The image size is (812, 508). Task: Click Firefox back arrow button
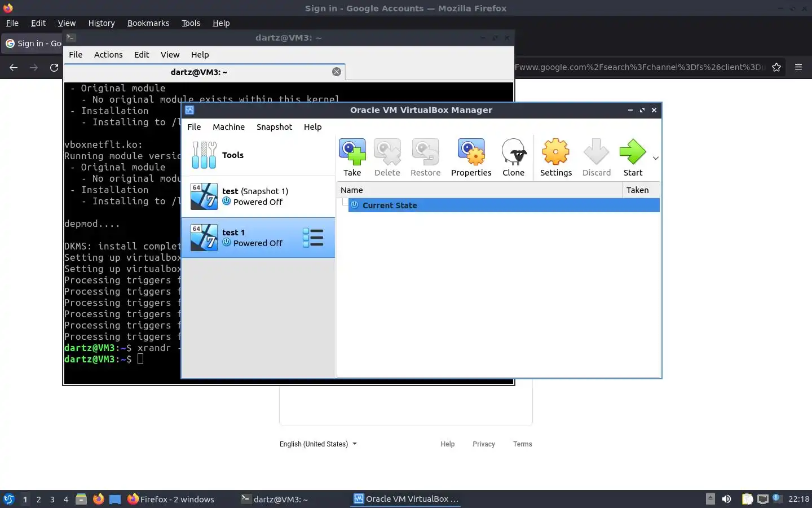[x=14, y=67]
